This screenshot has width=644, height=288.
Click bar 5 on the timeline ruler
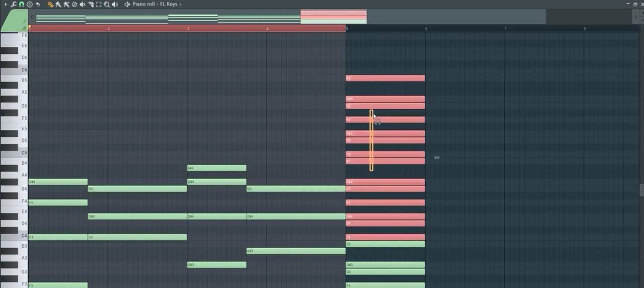[347, 29]
